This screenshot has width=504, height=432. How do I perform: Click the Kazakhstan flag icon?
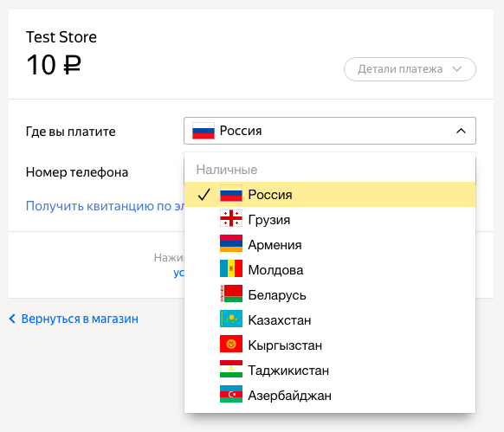tap(231, 319)
